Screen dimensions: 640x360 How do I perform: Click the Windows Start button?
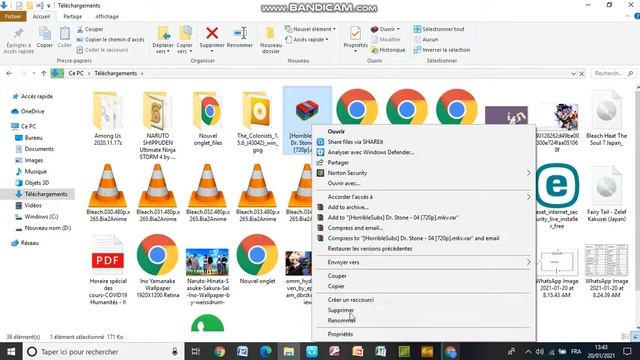tap(11, 352)
